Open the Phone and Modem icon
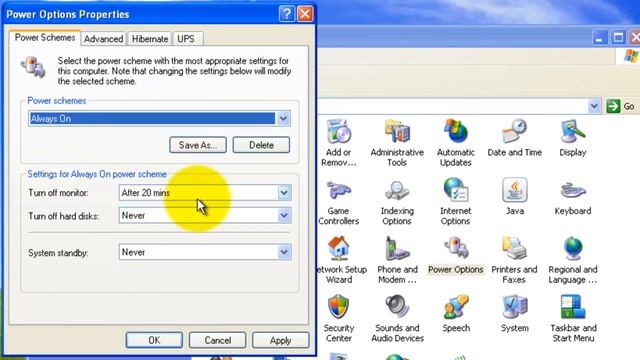Viewport: 640px width, 360px height. tap(397, 249)
